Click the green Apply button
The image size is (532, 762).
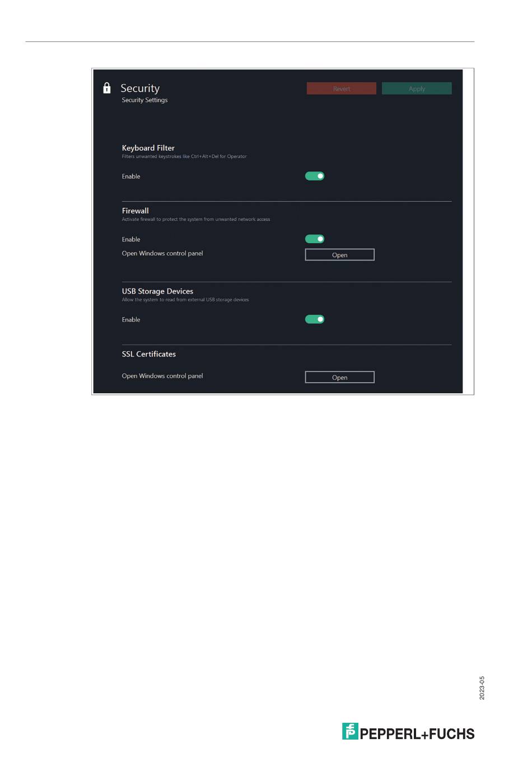[x=417, y=89]
